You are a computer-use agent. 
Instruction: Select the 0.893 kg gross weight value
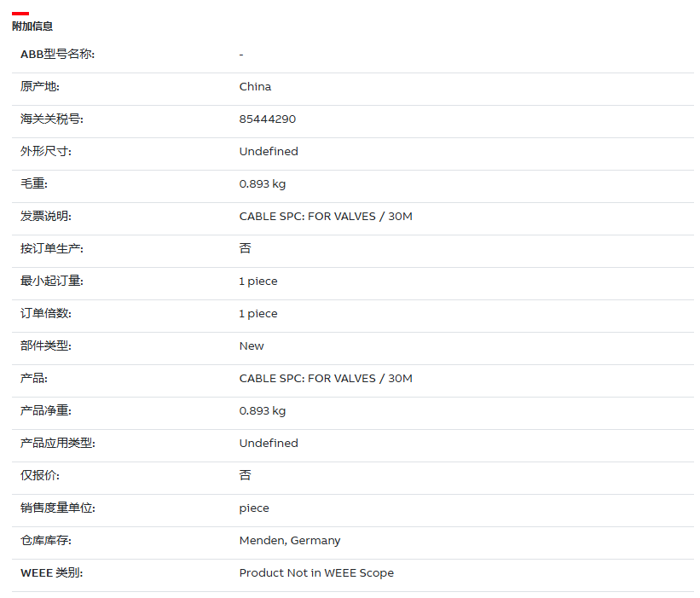263,184
